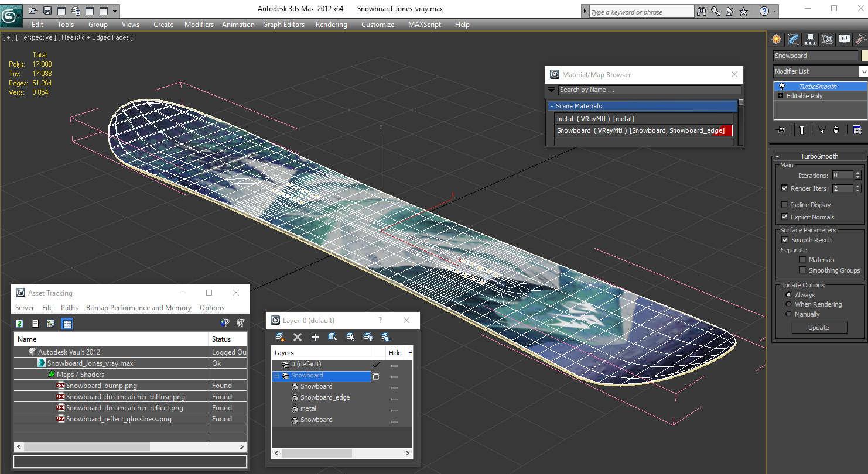Toggle Show End Result icon

[801, 130]
